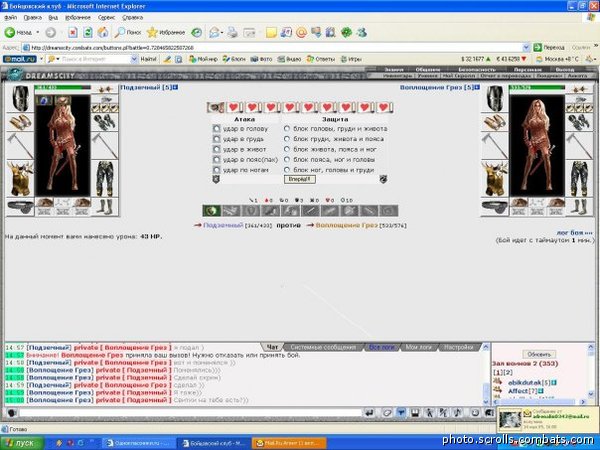Click the musical note sound icon in chat bar
The width and height of the screenshot is (600, 450).
(458, 413)
